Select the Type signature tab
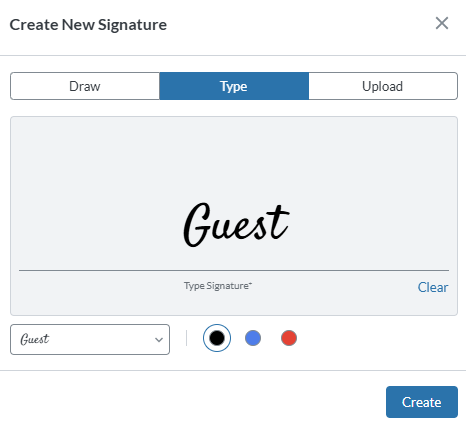 234,86
